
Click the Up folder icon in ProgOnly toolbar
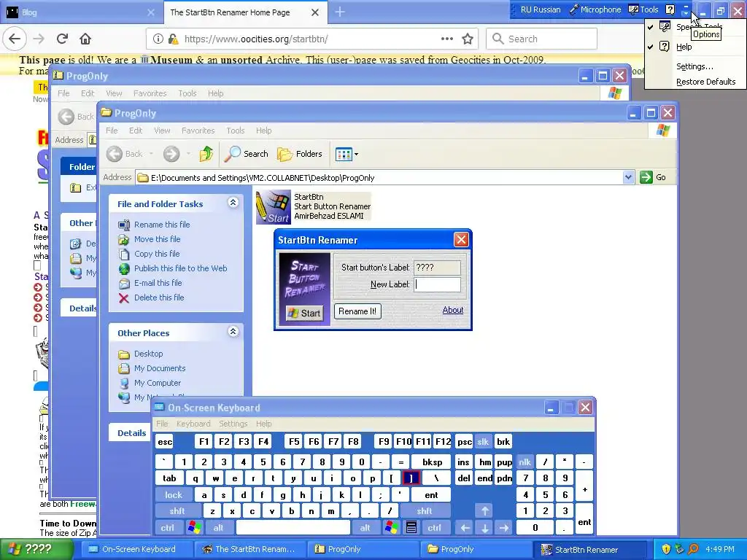click(x=206, y=154)
